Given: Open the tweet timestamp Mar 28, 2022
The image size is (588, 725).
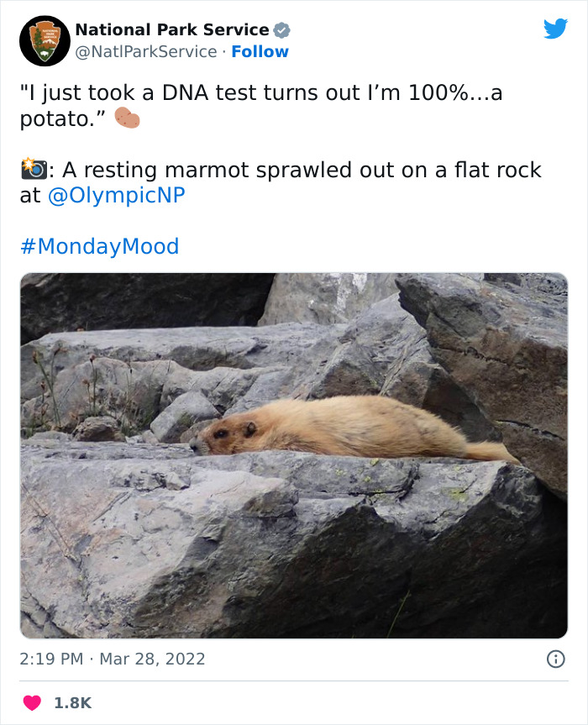Looking at the screenshot, I should [x=150, y=659].
